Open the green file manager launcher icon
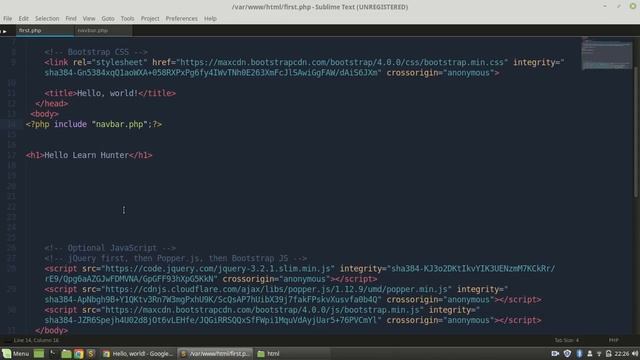The height and width of the screenshot is (360, 640). tap(66, 353)
